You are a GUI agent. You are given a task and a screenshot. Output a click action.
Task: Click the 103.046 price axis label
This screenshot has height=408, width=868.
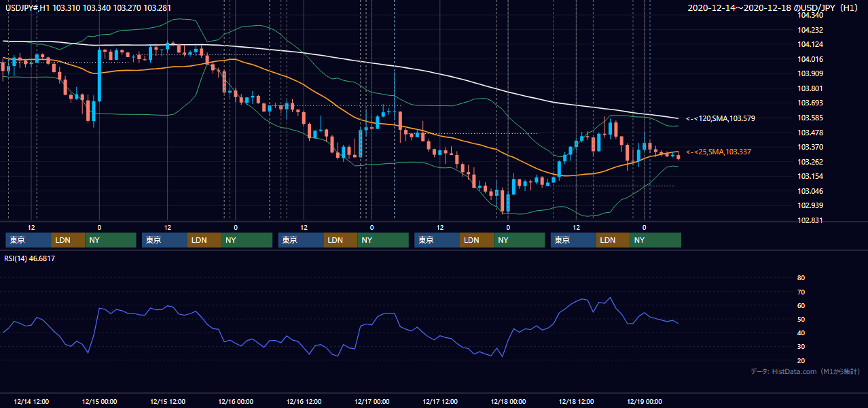809,191
